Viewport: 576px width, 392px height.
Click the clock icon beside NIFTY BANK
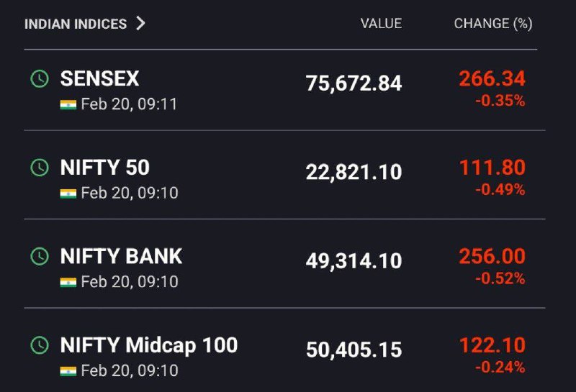click(40, 256)
